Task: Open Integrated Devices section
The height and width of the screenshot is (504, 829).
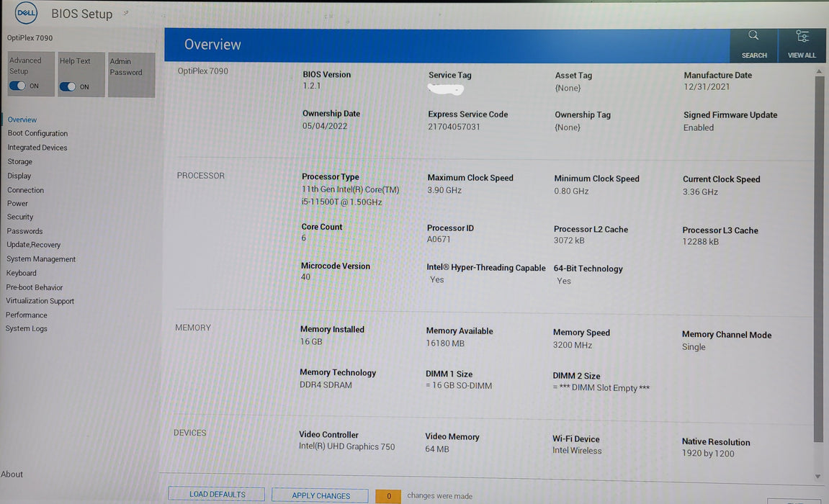Action: click(x=37, y=148)
